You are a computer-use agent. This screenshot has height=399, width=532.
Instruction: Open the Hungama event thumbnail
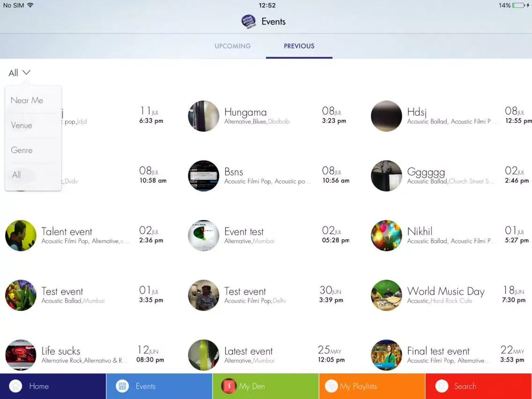204,116
